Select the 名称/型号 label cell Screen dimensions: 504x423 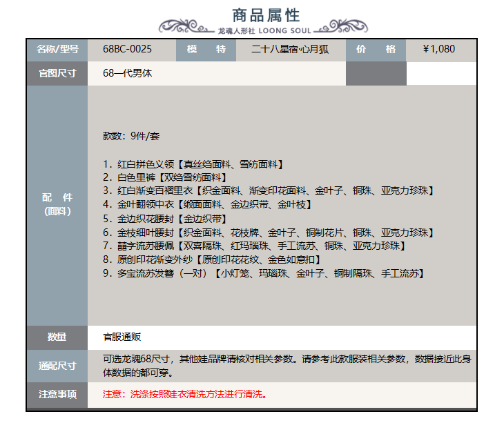point(57,49)
